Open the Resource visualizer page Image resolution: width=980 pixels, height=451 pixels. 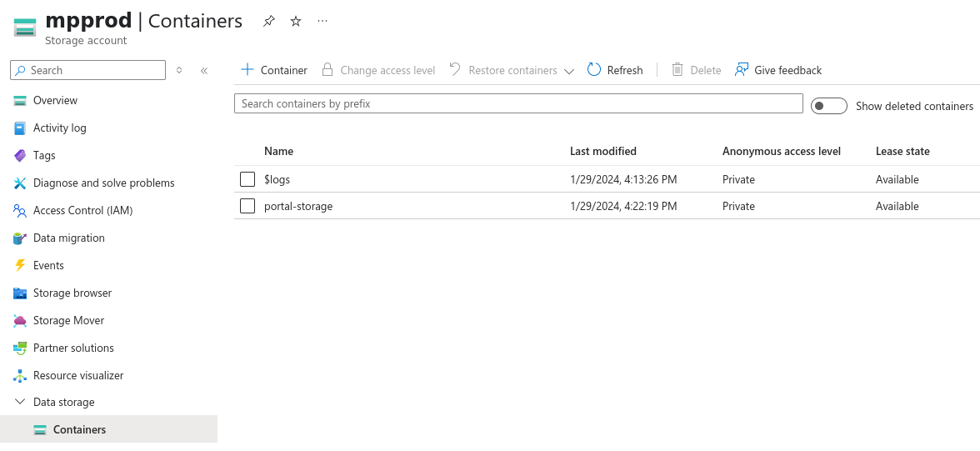[77, 375]
